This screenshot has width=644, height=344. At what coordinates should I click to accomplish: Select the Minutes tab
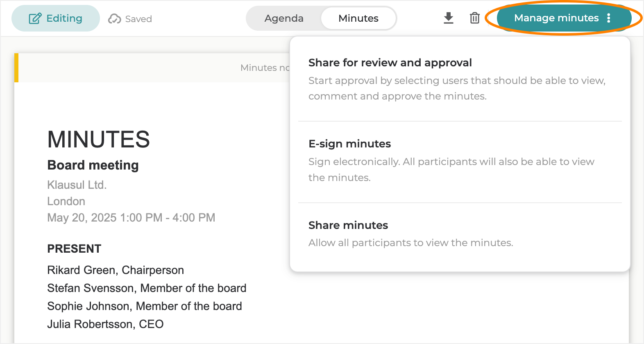[358, 18]
